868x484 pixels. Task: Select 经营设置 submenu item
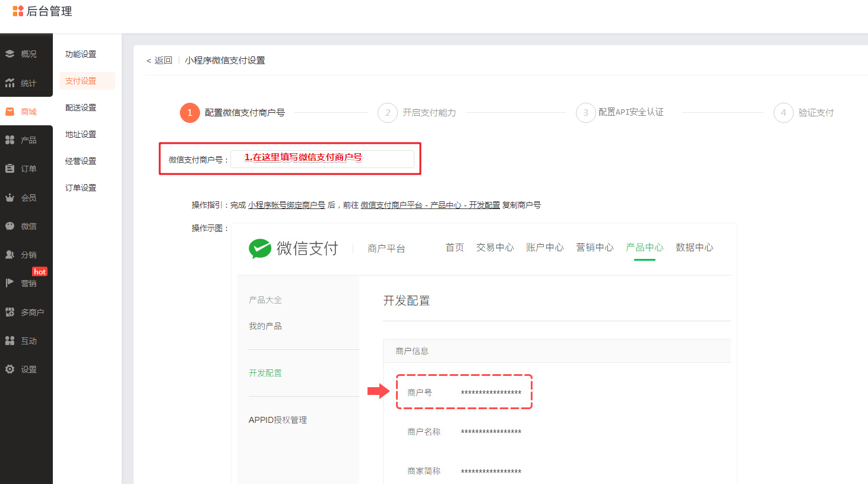point(81,161)
